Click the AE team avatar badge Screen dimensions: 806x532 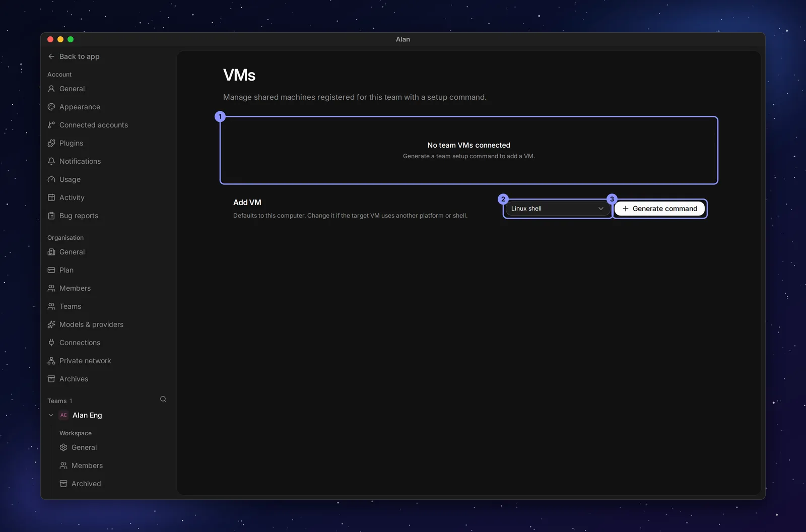pyautogui.click(x=63, y=415)
